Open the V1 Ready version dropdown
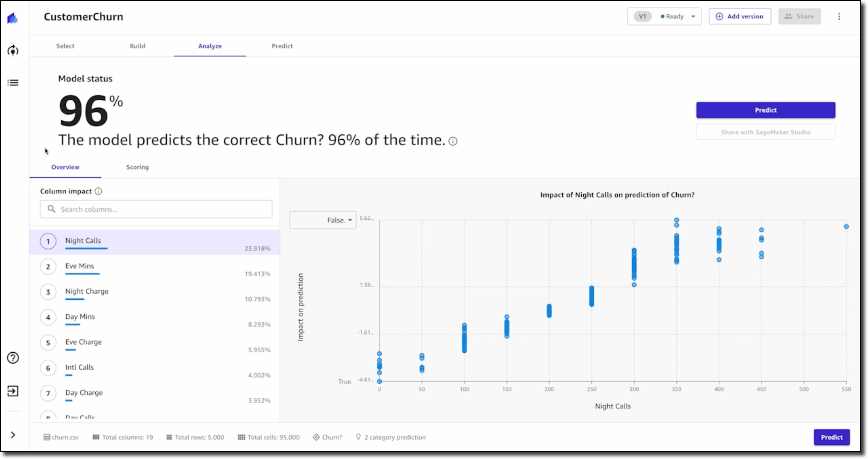The width and height of the screenshot is (868, 459). pos(664,16)
